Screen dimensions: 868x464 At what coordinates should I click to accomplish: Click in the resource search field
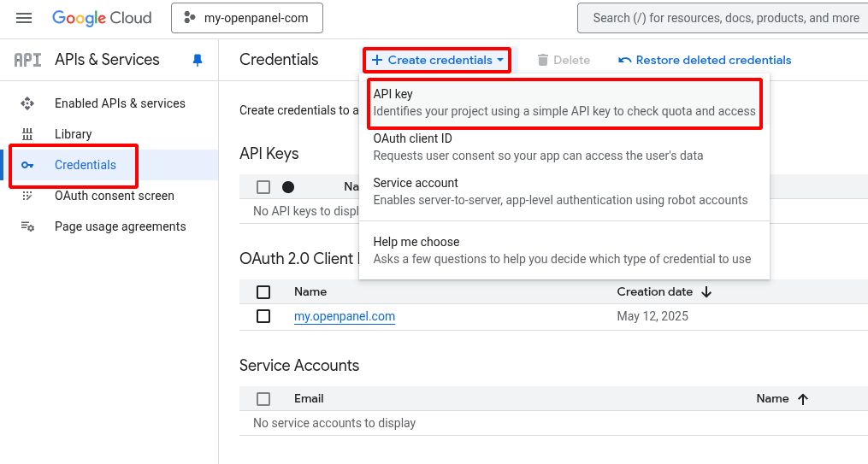tap(723, 18)
